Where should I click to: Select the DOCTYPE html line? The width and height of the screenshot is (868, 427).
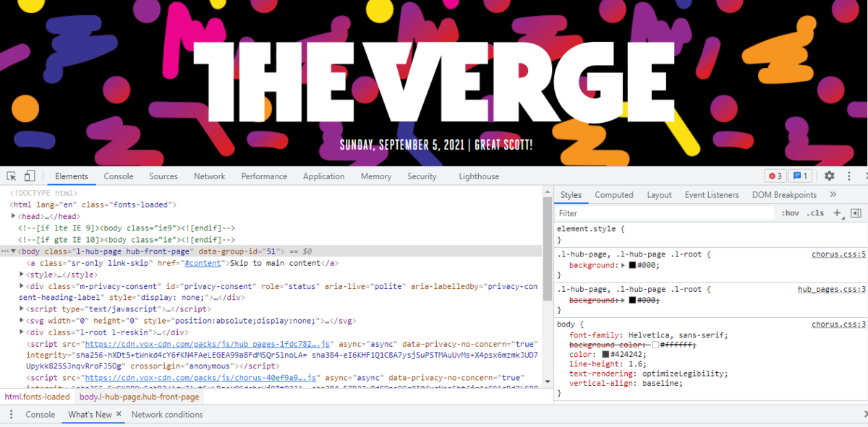[43, 194]
